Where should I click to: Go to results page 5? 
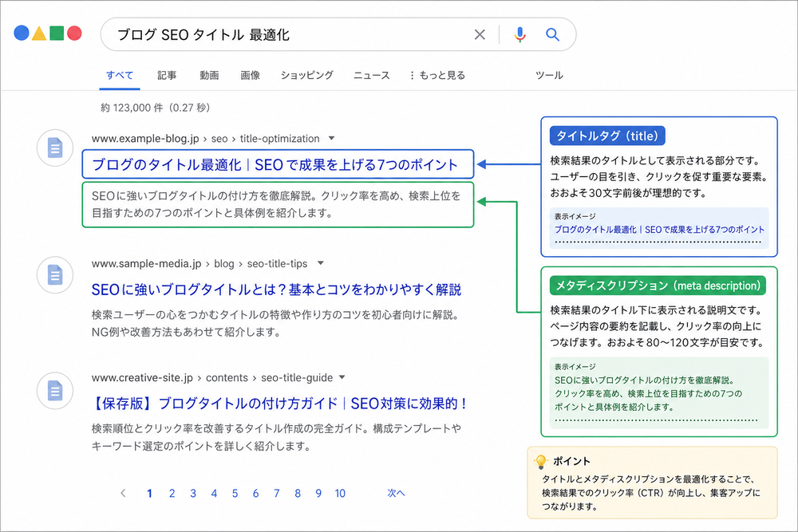(235, 493)
